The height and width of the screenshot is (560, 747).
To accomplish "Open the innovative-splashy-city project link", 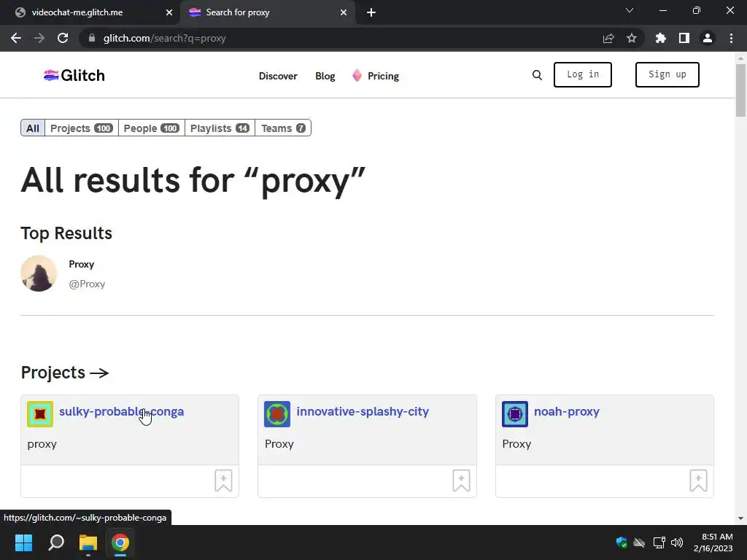I will tap(363, 411).
